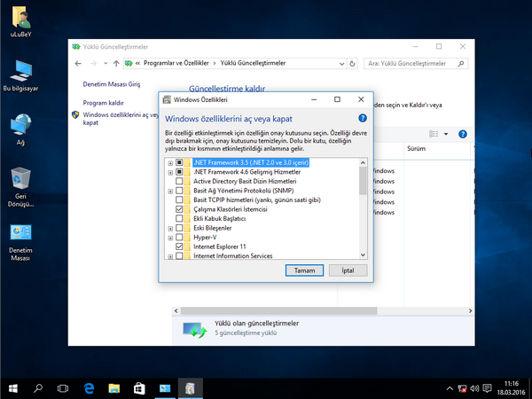
Task: Open address bar history dropdown
Action: pos(341,64)
